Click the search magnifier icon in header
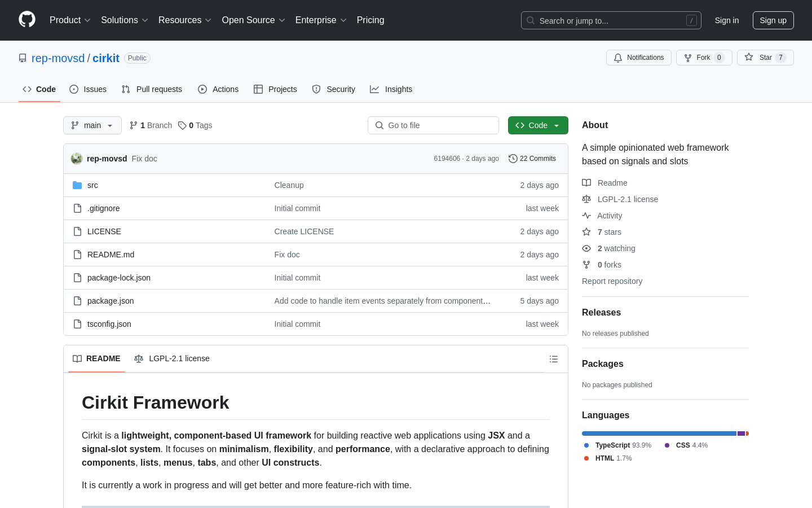812x508 pixels. 531,20
